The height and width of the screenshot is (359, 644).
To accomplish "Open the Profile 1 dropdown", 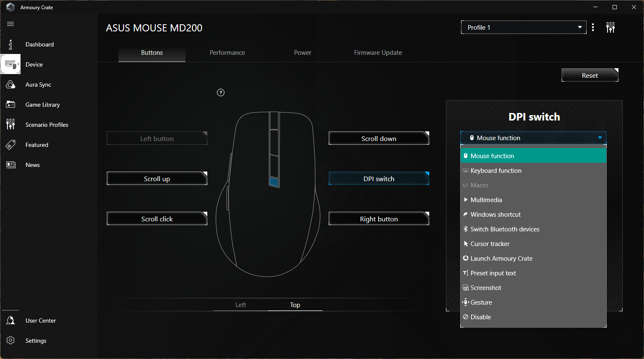I will click(x=523, y=27).
